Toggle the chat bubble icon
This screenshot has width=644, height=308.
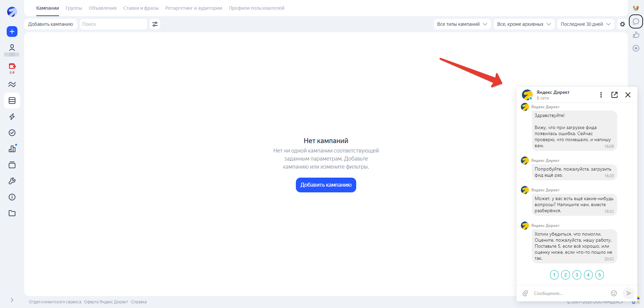pyautogui.click(x=636, y=21)
